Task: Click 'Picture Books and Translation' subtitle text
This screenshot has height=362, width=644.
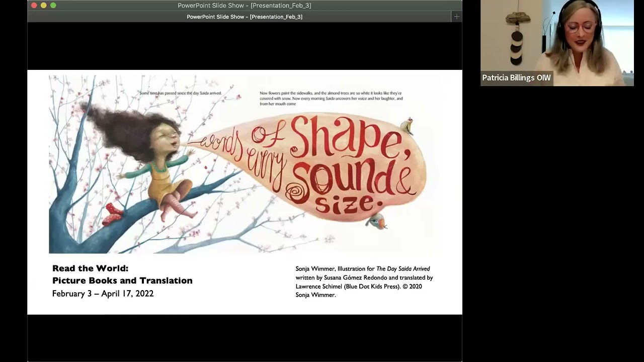Action: tap(122, 281)
